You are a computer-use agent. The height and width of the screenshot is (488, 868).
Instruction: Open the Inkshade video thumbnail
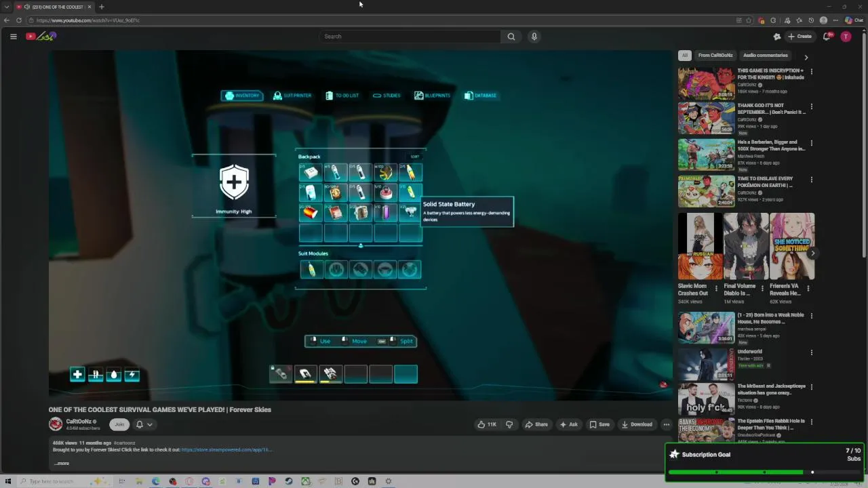[706, 83]
